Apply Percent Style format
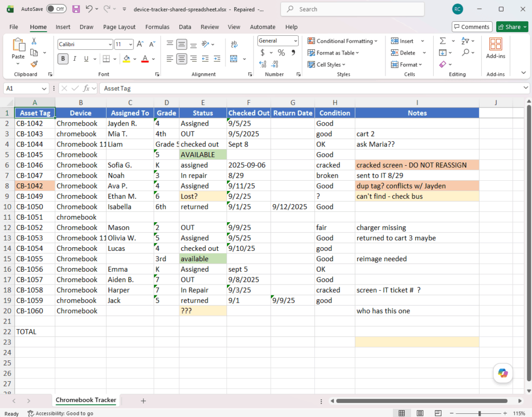This screenshot has width=532, height=417. tap(281, 52)
